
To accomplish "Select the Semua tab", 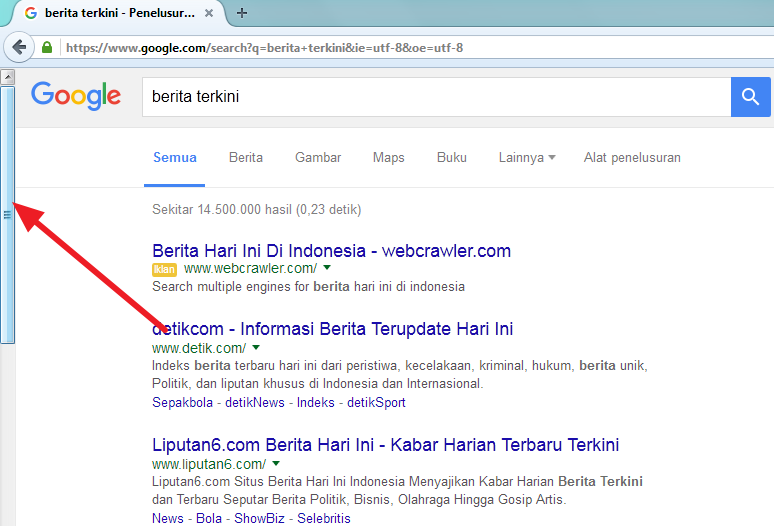I will [x=175, y=157].
